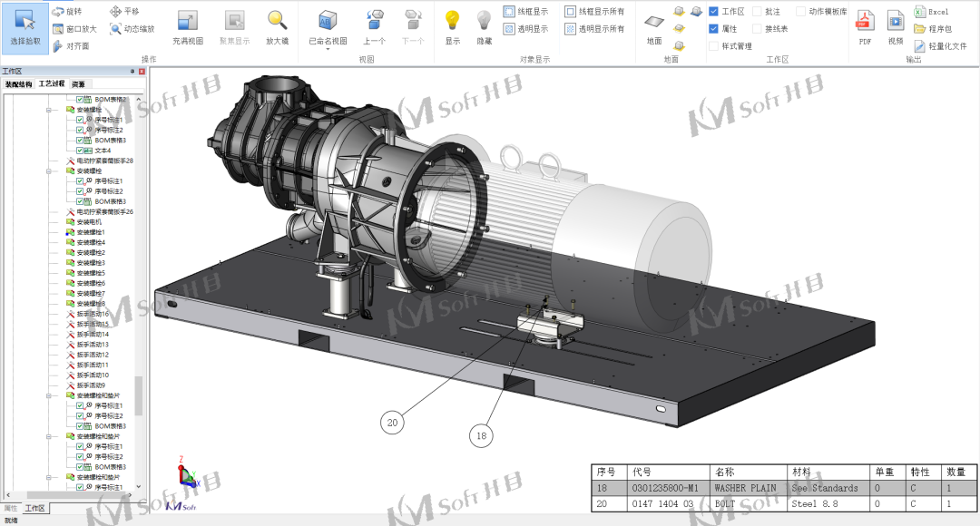Image resolution: width=980 pixels, height=526 pixels.
Task: Check the 动作模板库 checkbox
Action: coord(800,11)
